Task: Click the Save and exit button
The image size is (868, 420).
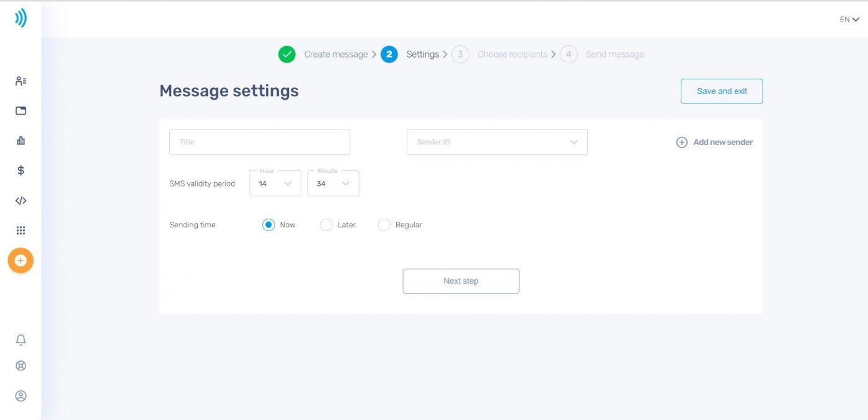Action: tap(722, 91)
